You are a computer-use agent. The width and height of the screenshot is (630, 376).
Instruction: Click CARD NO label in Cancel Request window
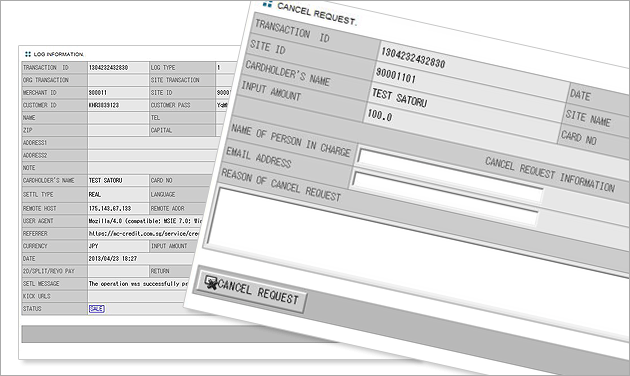pyautogui.click(x=579, y=137)
